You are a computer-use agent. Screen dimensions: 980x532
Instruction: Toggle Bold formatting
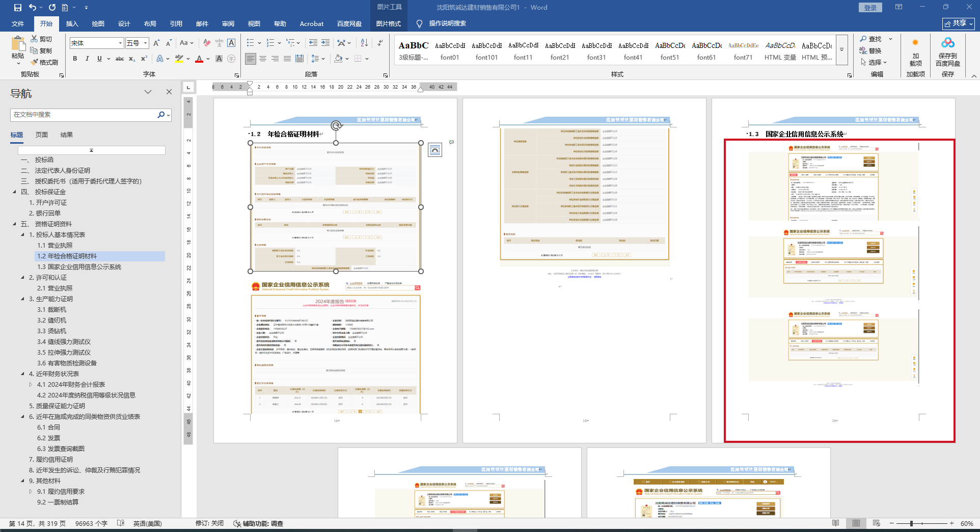(x=75, y=59)
